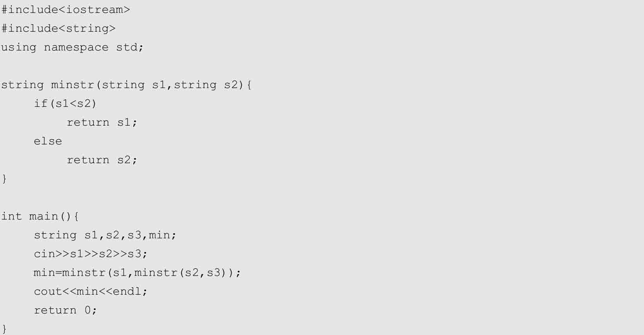Click the minstr function definition line
The width and height of the screenshot is (644, 335).
tap(126, 85)
